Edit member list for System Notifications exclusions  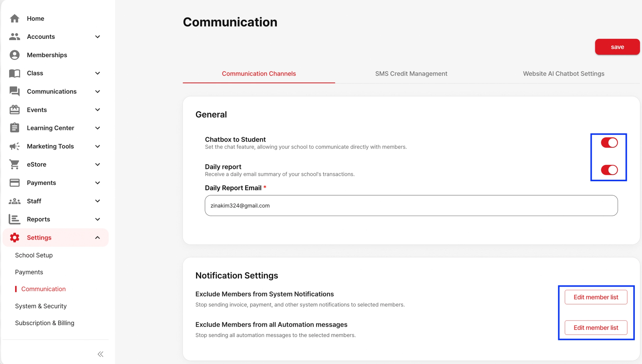coord(596,297)
